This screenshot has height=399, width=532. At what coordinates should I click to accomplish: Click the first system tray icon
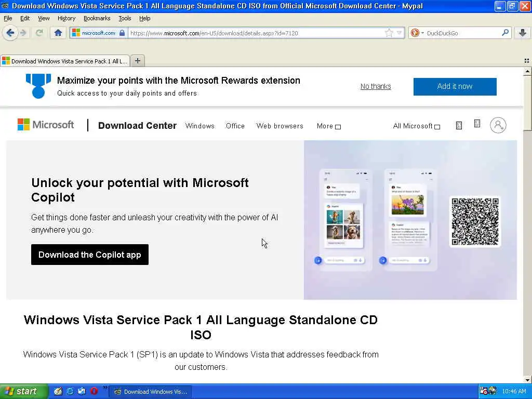484,391
